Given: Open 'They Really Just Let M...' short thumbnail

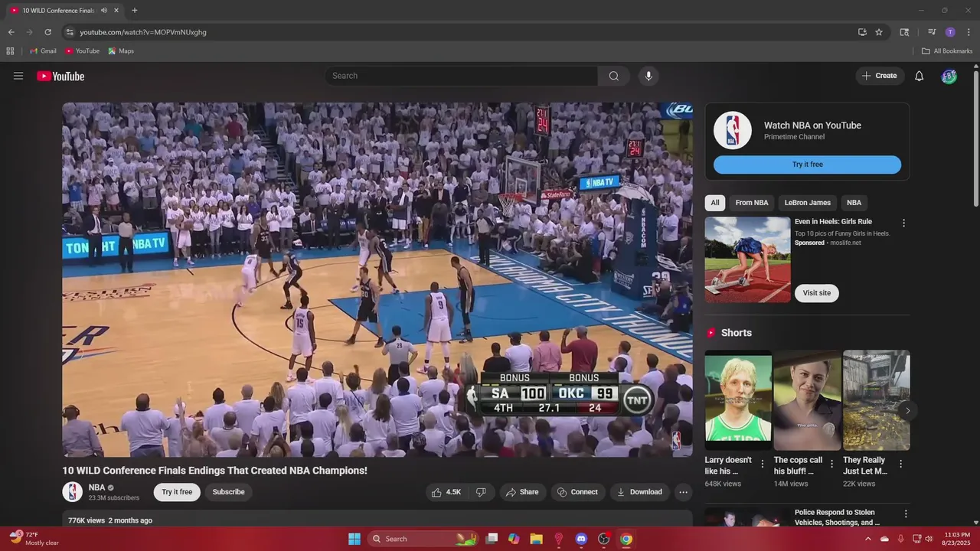Looking at the screenshot, I should [x=877, y=400].
